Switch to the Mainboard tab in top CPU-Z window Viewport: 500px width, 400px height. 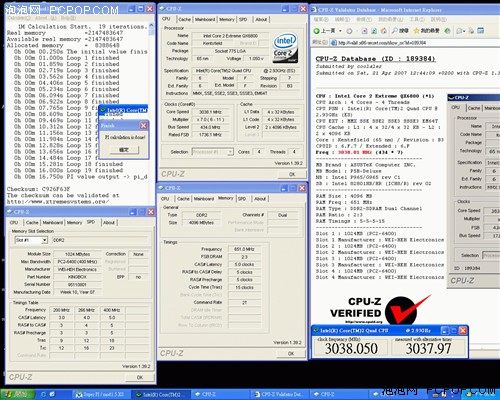pos(205,19)
